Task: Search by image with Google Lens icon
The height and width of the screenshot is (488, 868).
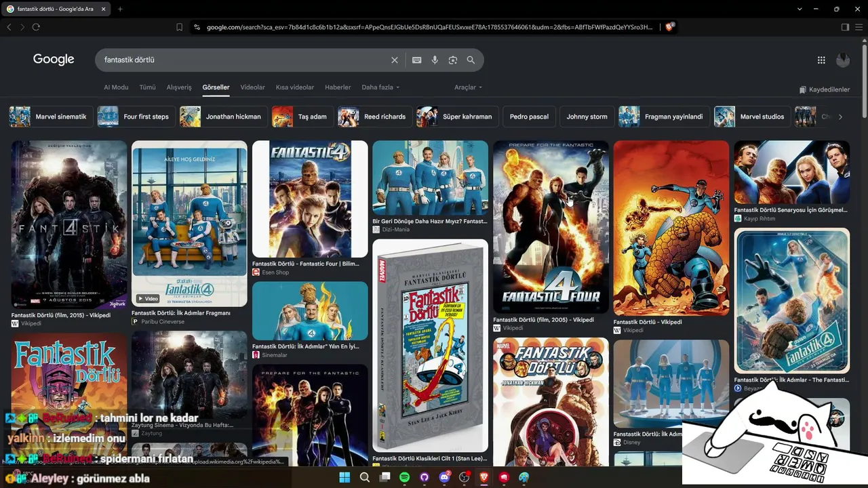Action: click(453, 60)
